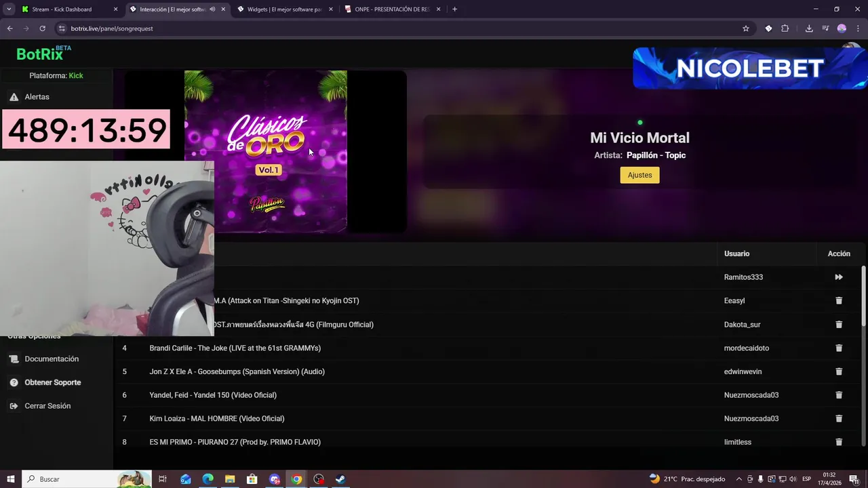Open Microsoft Edge from taskbar
This screenshot has height=488, width=868.
pyautogui.click(x=208, y=479)
